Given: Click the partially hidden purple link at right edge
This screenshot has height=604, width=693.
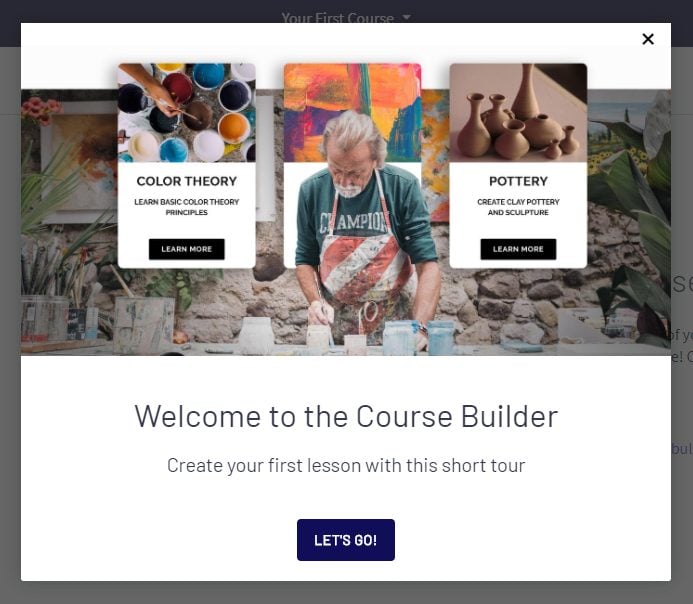Looking at the screenshot, I should [682, 448].
